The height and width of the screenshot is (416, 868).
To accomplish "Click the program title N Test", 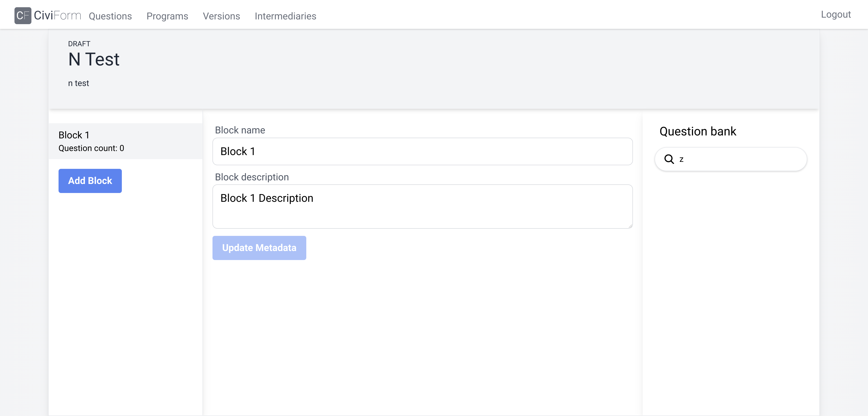I will tap(94, 59).
